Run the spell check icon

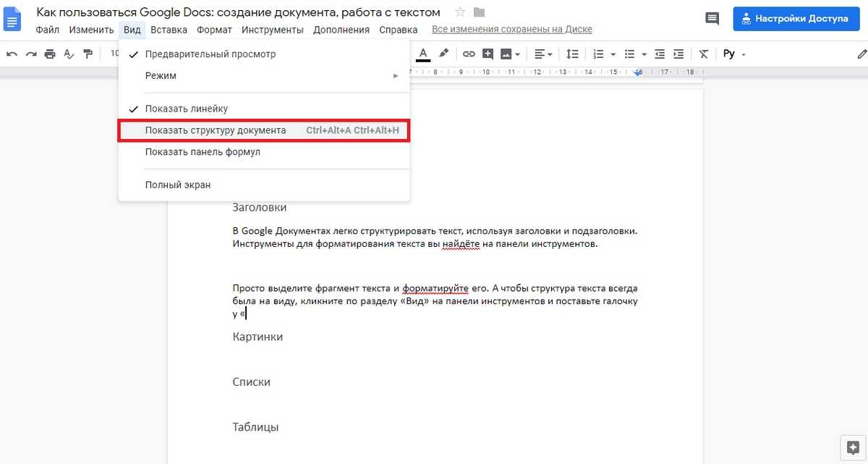[x=69, y=54]
